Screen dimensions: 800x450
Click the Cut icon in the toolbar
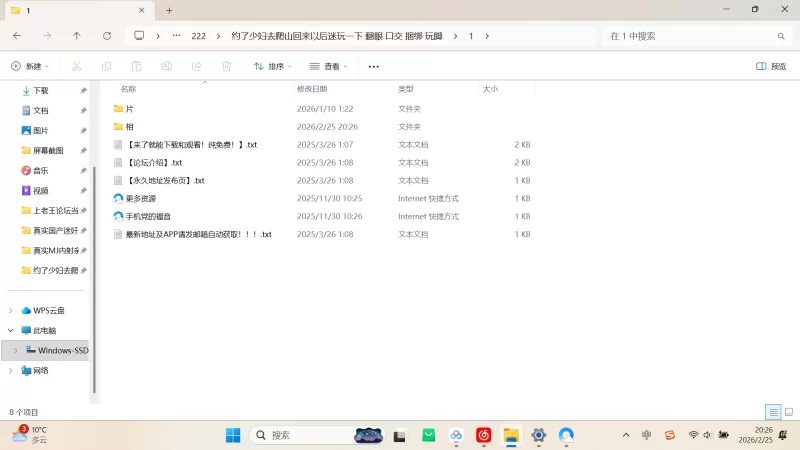pos(76,66)
